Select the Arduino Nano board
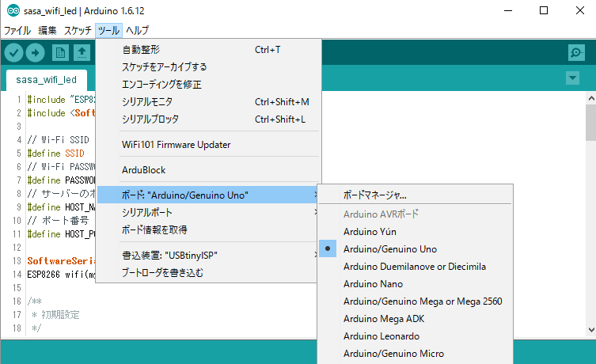596x364 pixels. (415, 284)
